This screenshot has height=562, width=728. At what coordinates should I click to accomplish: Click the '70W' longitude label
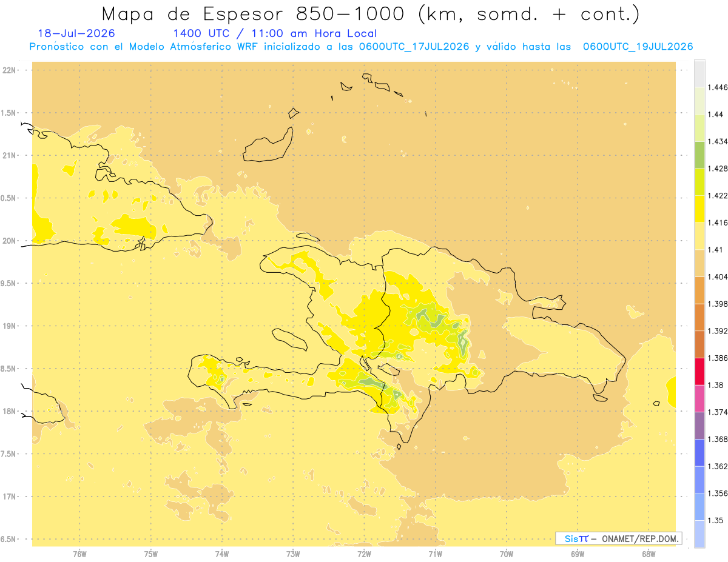pos(507,554)
